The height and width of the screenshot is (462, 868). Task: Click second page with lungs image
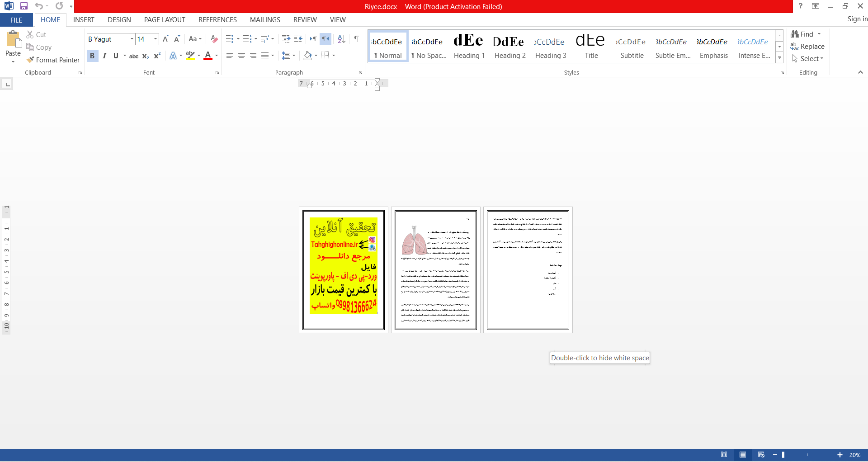pos(436,270)
